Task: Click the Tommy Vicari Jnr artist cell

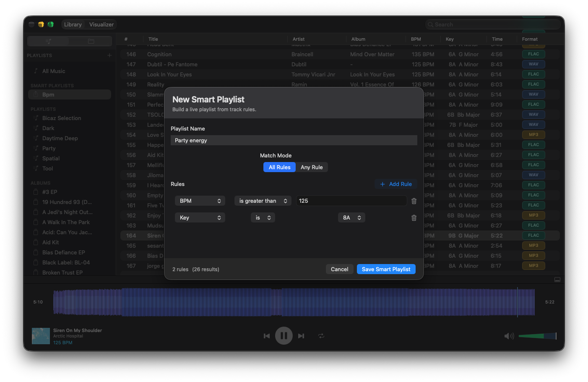Action: pyautogui.click(x=313, y=74)
